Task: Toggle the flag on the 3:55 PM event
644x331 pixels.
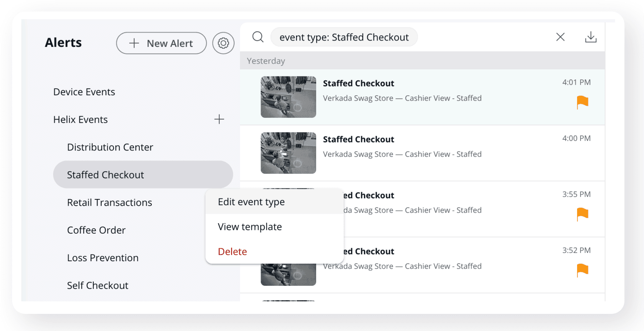Action: 583,214
